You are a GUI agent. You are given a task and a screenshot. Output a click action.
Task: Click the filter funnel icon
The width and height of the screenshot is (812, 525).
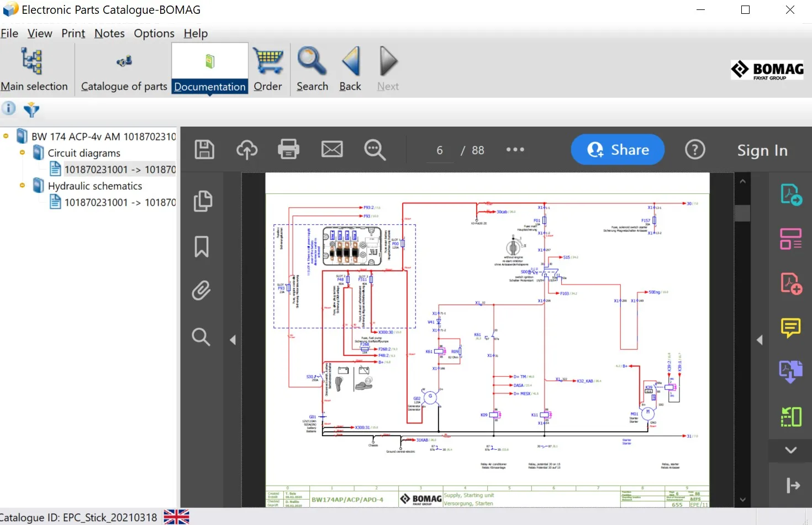[31, 109]
